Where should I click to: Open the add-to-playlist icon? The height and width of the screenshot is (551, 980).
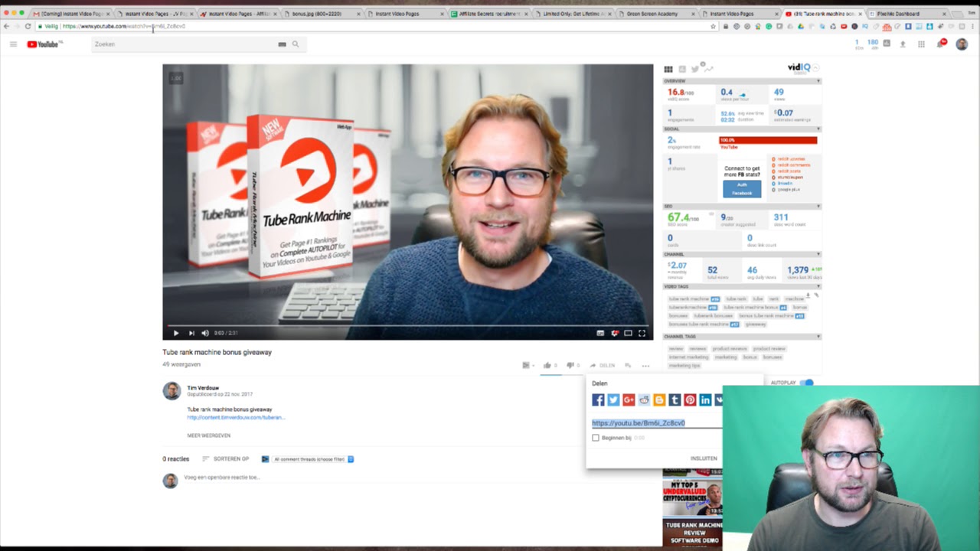(x=628, y=365)
